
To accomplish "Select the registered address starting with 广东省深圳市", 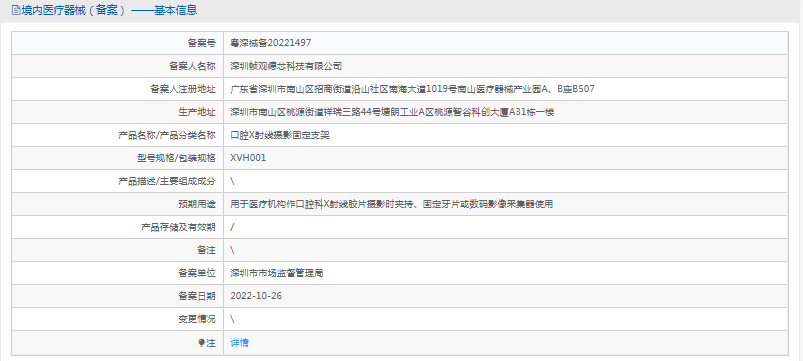I will [412, 89].
